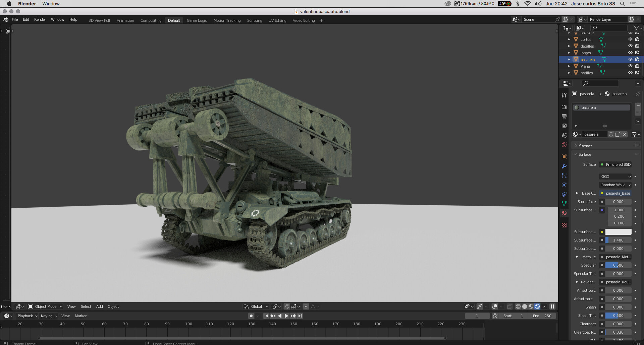
Task: Switch viewport to material preview shading
Action: coord(531,306)
